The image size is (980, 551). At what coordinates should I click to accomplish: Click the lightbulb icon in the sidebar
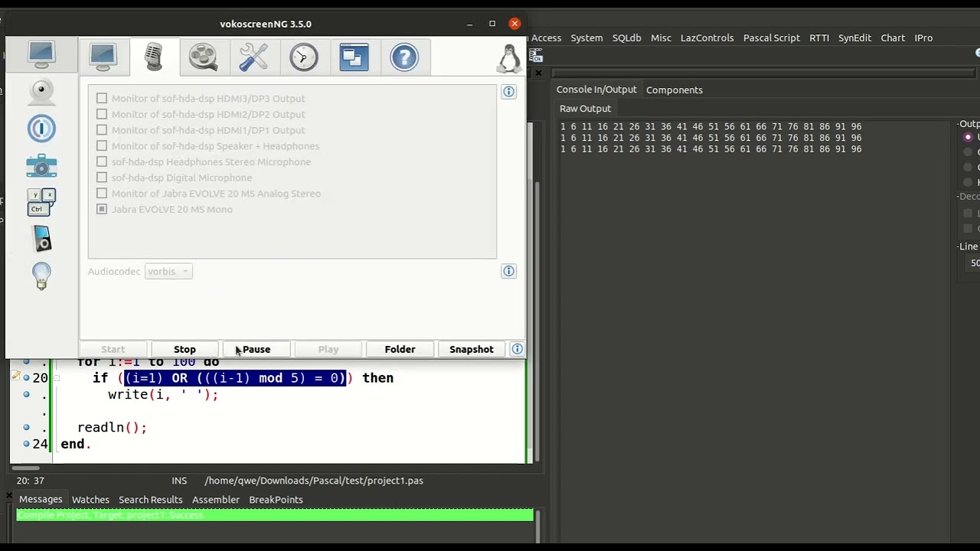[x=41, y=275]
